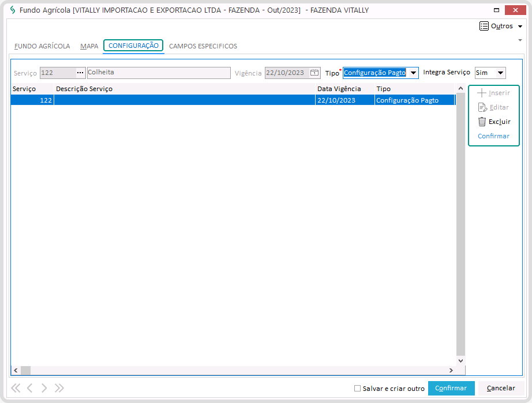The image size is (532, 403).
Task: Open the Vigência calendar picker icon
Action: tap(314, 73)
